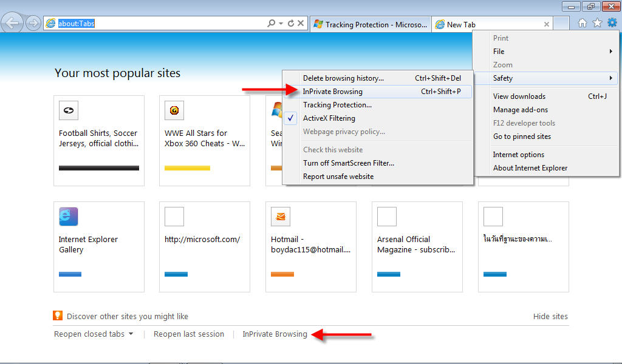622x364 pixels.
Task: Click the IE page icon in address bar
Action: pyautogui.click(x=51, y=24)
